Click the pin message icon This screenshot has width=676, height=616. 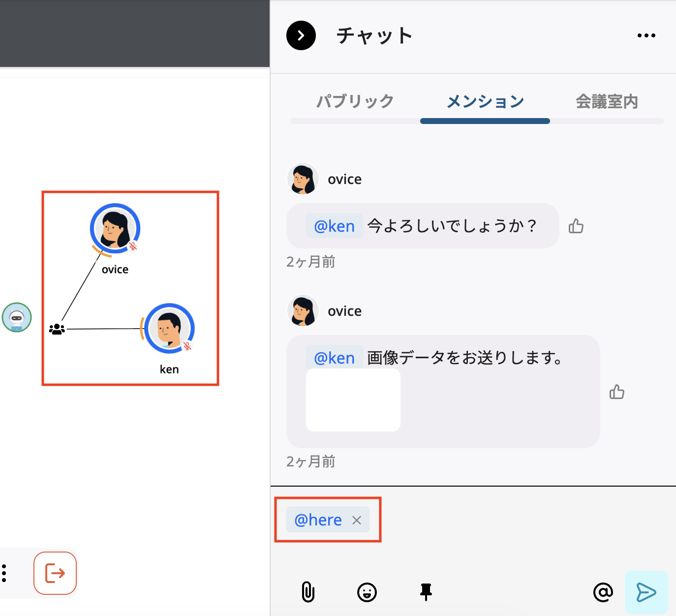[426, 592]
